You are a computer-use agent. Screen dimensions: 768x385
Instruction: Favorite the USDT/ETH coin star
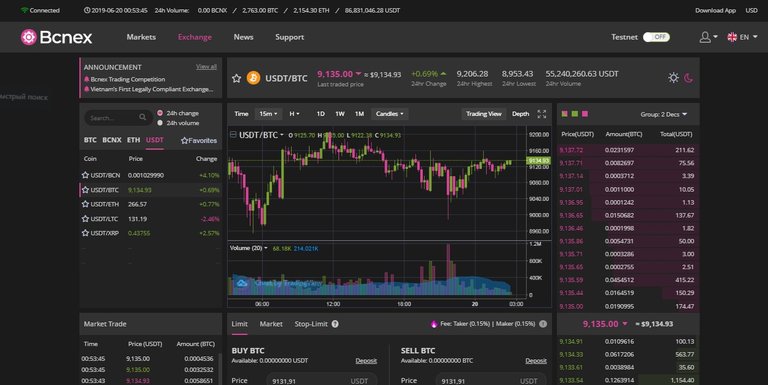tap(85, 204)
